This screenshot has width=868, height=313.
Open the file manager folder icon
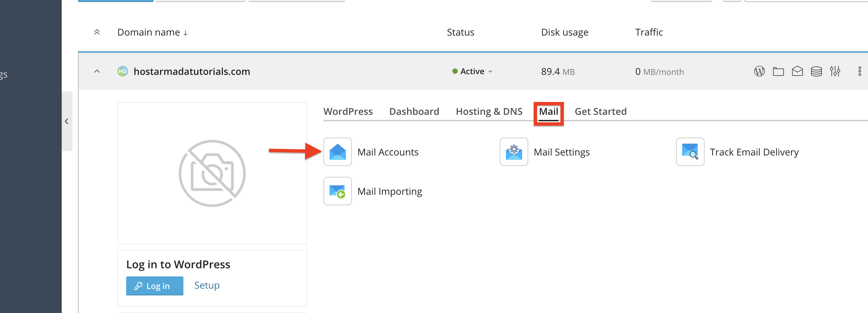[x=778, y=71]
